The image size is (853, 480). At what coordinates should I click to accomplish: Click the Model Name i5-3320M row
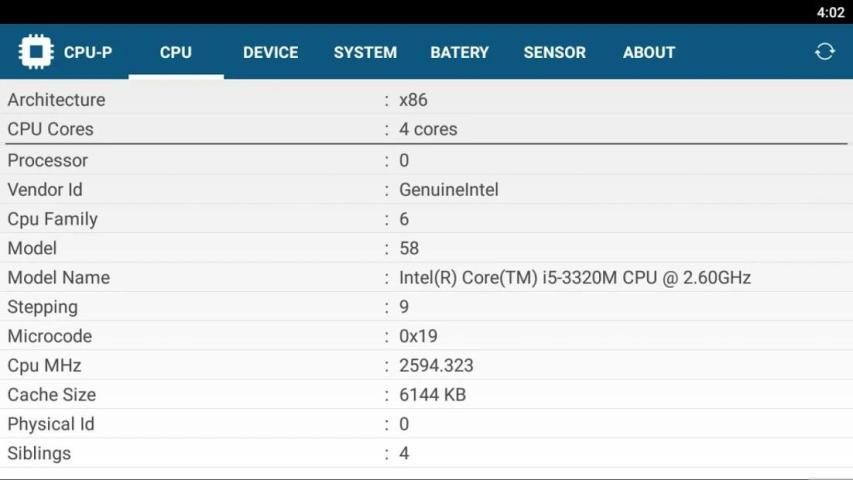426,277
